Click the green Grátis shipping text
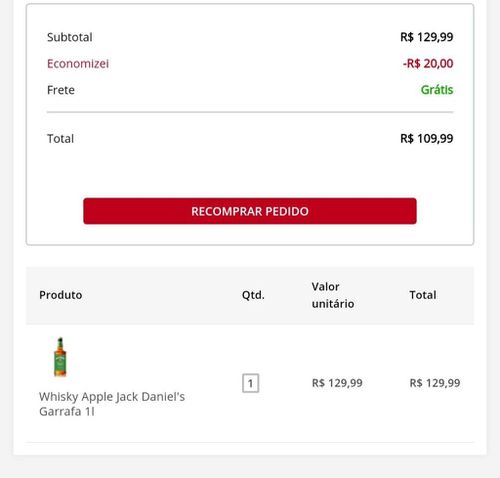This screenshot has width=500, height=478. (437, 90)
